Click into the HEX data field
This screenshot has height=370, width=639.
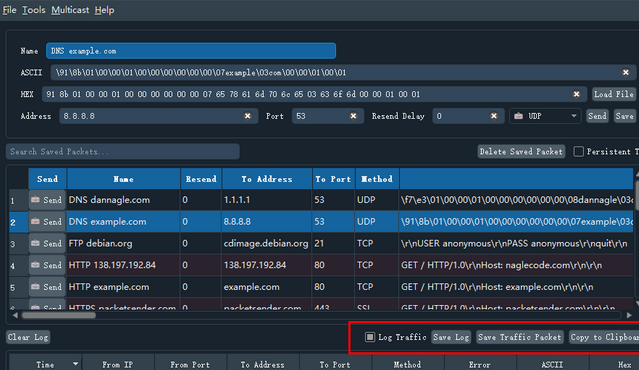coord(314,94)
